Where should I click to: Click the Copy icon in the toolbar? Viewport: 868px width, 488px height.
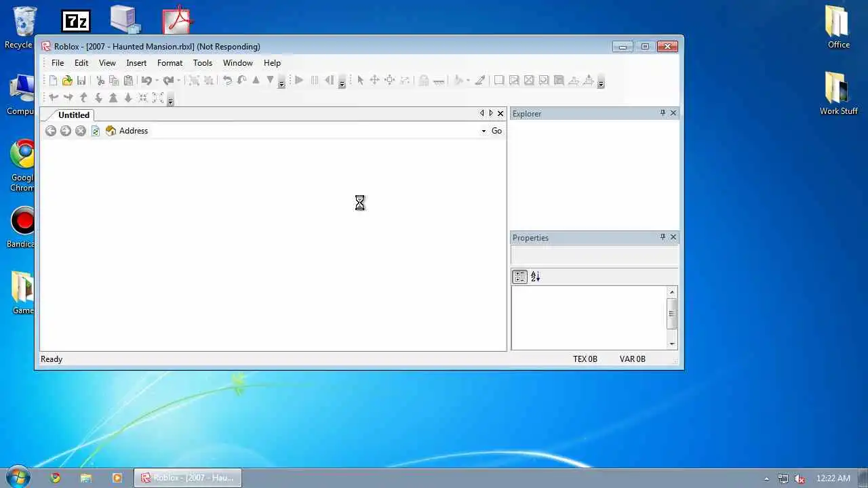coord(114,81)
